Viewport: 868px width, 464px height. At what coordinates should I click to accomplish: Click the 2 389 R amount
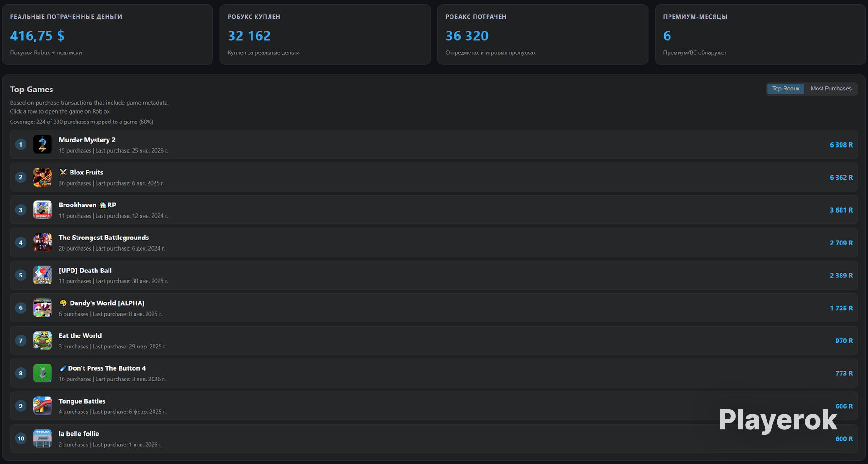841,276
